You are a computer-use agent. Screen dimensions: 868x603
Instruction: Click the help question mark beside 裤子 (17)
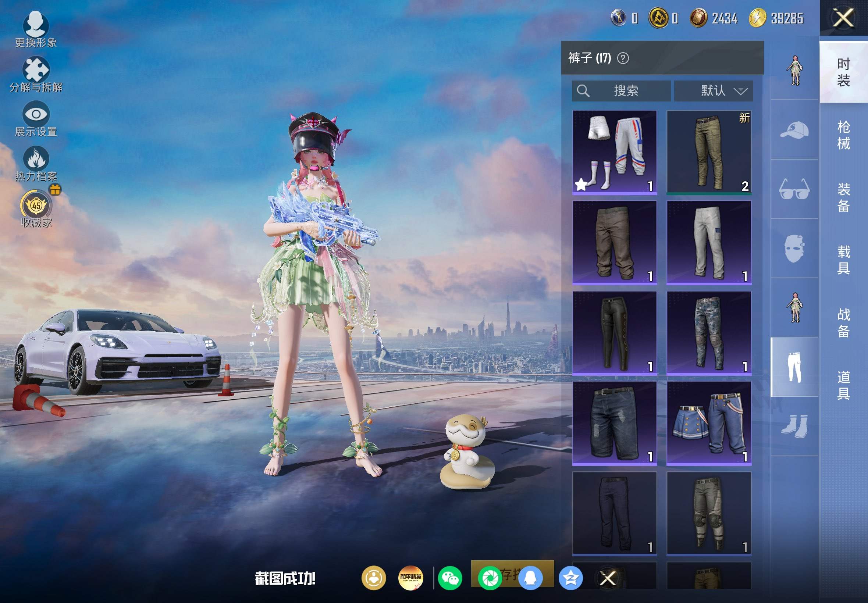coord(623,58)
